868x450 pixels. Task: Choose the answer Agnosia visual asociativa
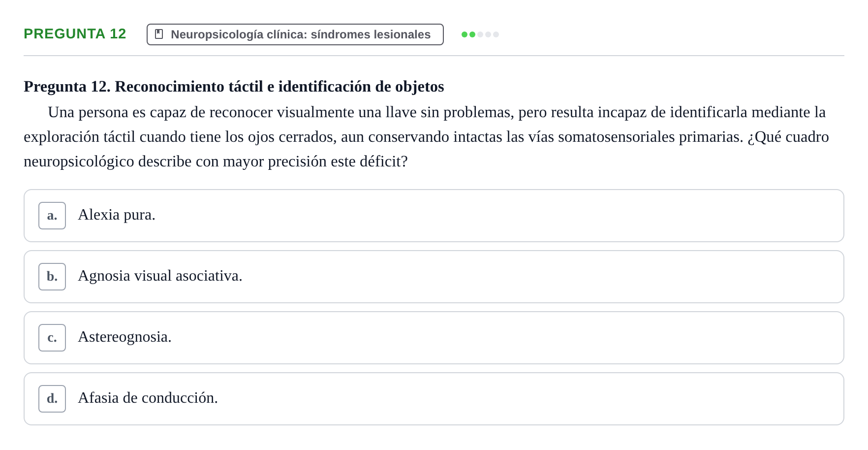[x=434, y=277]
